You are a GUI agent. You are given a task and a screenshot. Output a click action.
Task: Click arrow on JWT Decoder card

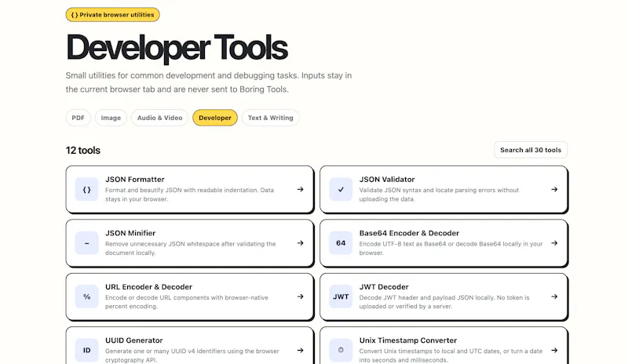tap(554, 297)
